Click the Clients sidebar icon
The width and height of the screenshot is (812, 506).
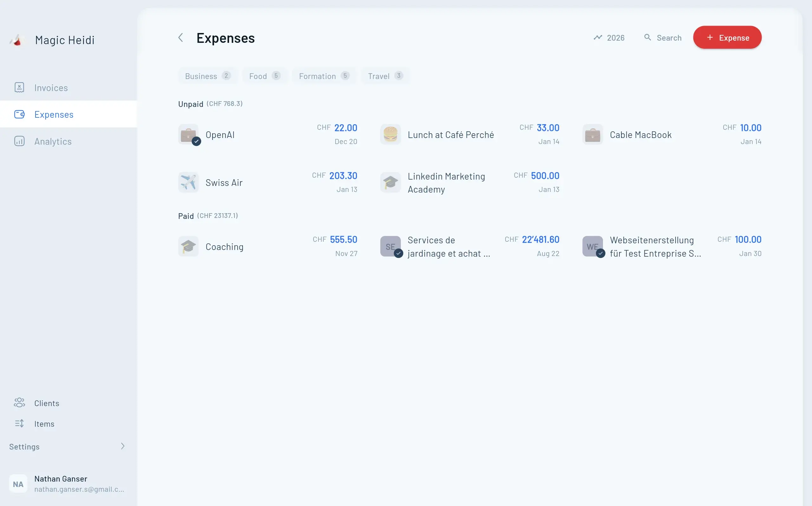click(x=19, y=403)
